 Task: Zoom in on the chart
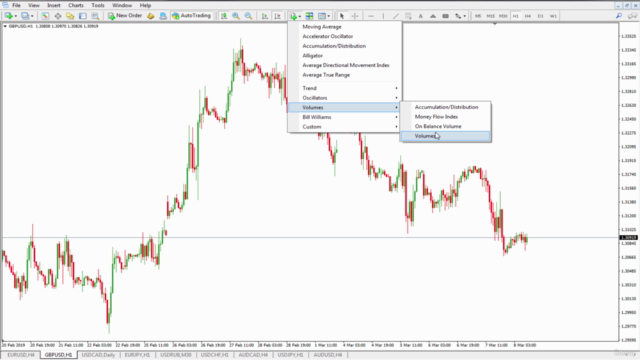[236, 16]
